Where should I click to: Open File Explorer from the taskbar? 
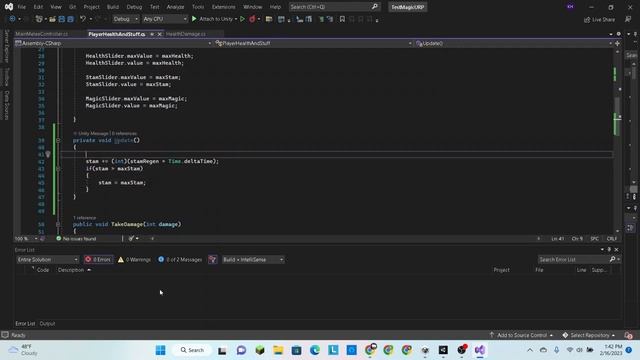[278, 350]
